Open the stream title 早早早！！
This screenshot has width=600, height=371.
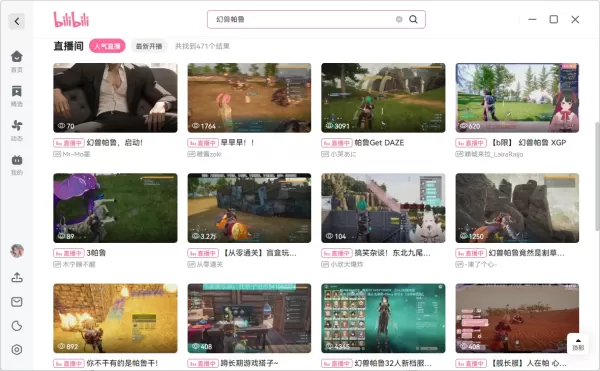pyautogui.click(x=238, y=143)
